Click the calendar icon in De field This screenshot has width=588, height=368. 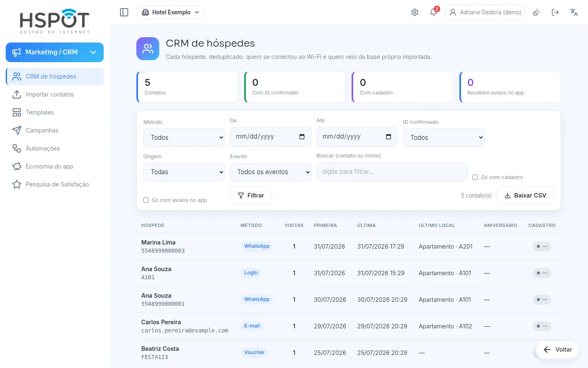tap(302, 137)
